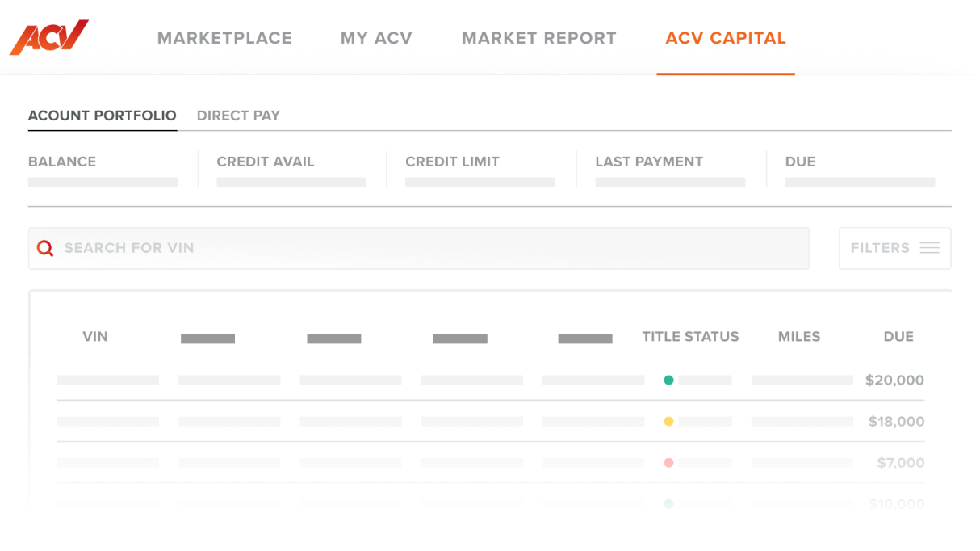Open the Market Report page

tap(539, 38)
